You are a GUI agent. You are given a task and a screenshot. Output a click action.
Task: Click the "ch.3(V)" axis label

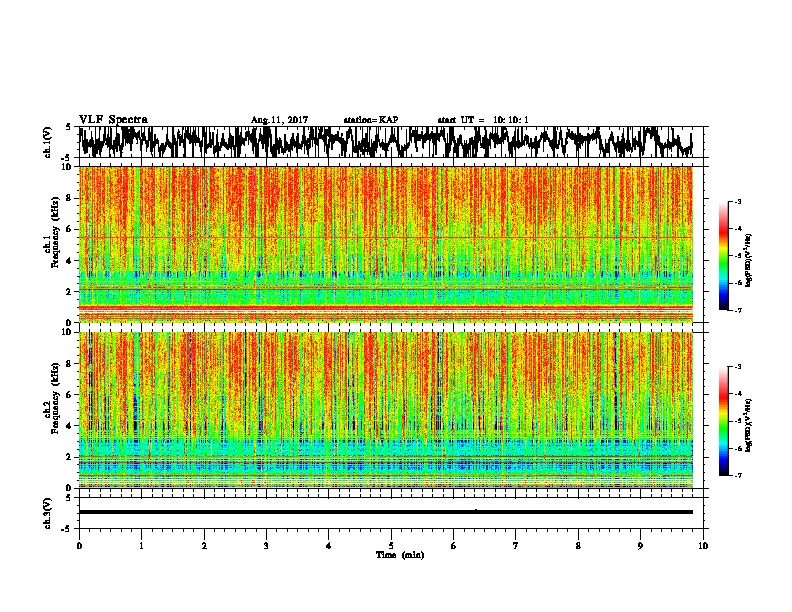(47, 514)
